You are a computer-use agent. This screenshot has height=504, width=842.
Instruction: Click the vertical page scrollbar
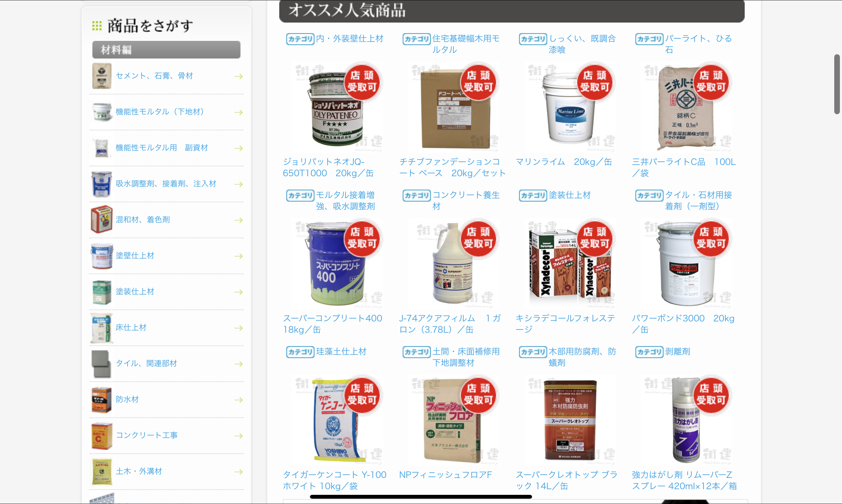[837, 84]
